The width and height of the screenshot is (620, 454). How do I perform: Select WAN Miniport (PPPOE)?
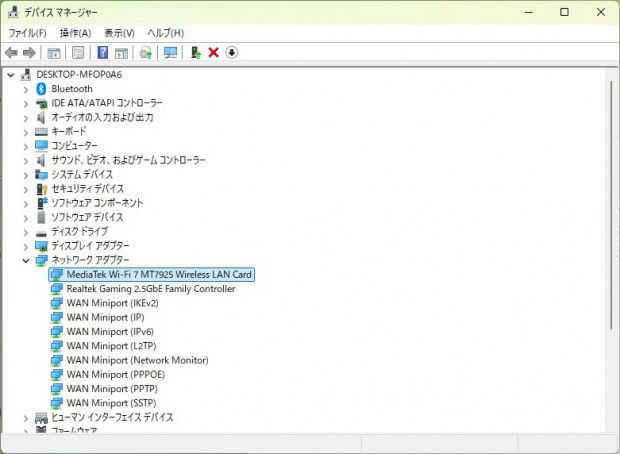coord(115,375)
